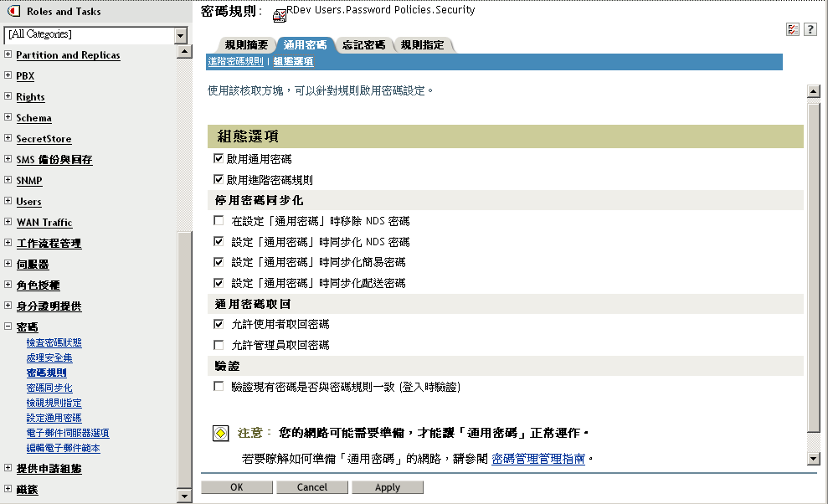Uncheck 設定「通用密碼」時同步化簡易密碼
The height and width of the screenshot is (504, 828).
click(219, 262)
